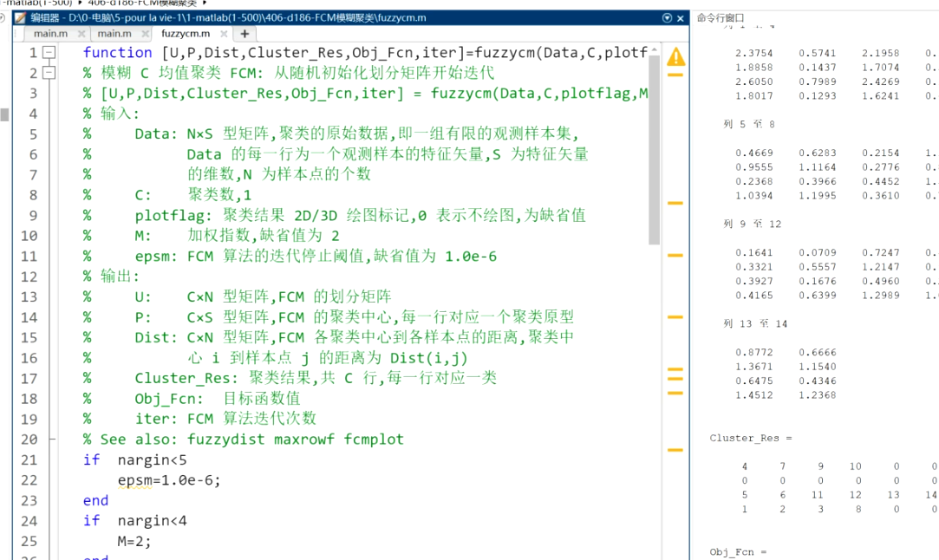The width and height of the screenshot is (939, 560).
Task: Set breakpoint at line number 22
Action: point(29,480)
